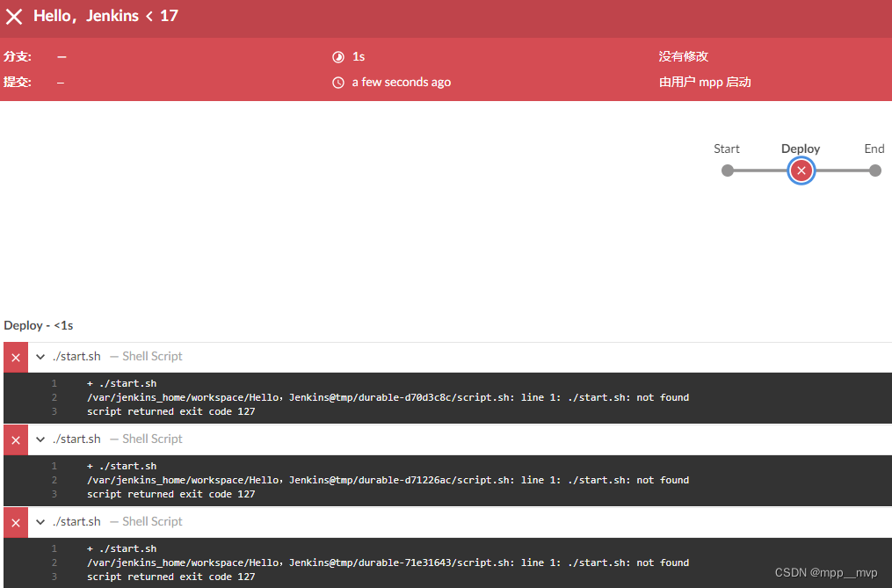892x588 pixels.
Task: Collapse the first ./start.sh step log
Action: [40, 357]
